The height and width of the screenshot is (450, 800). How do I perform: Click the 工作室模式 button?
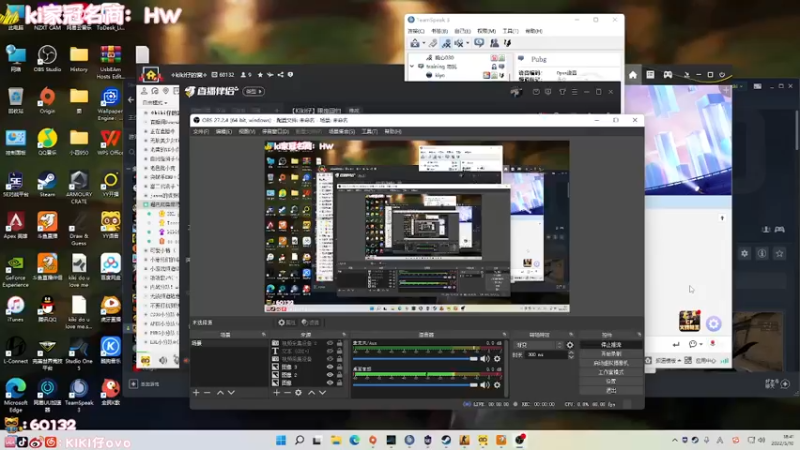(611, 372)
